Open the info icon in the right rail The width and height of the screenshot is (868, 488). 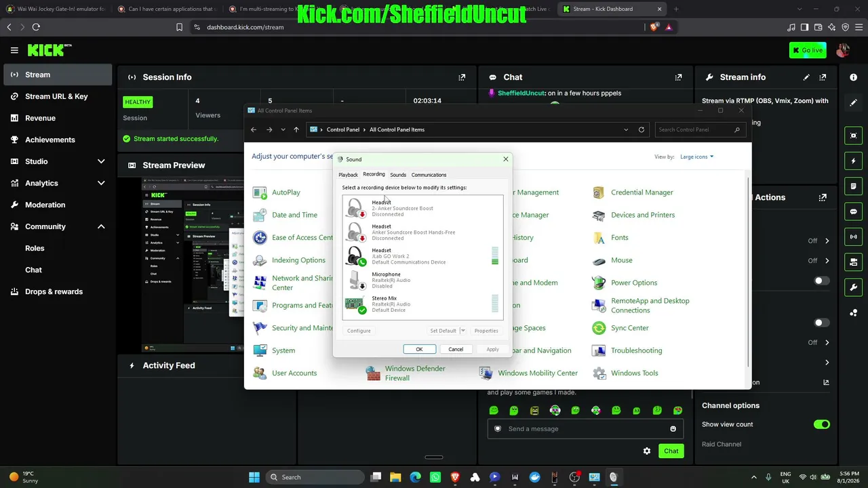(853, 77)
